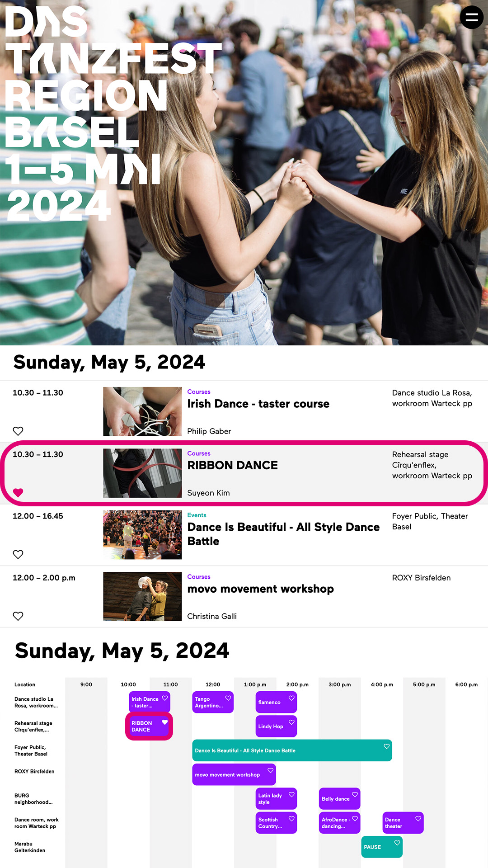Click heart on Latin lady style block
This screenshot has width=488, height=868.
pos(292,794)
